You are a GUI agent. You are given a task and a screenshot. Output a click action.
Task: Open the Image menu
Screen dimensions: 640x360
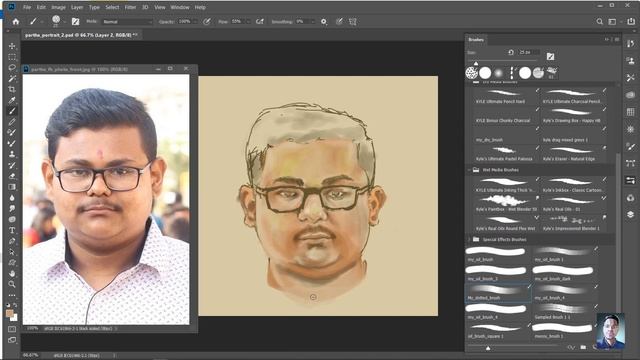click(58, 7)
